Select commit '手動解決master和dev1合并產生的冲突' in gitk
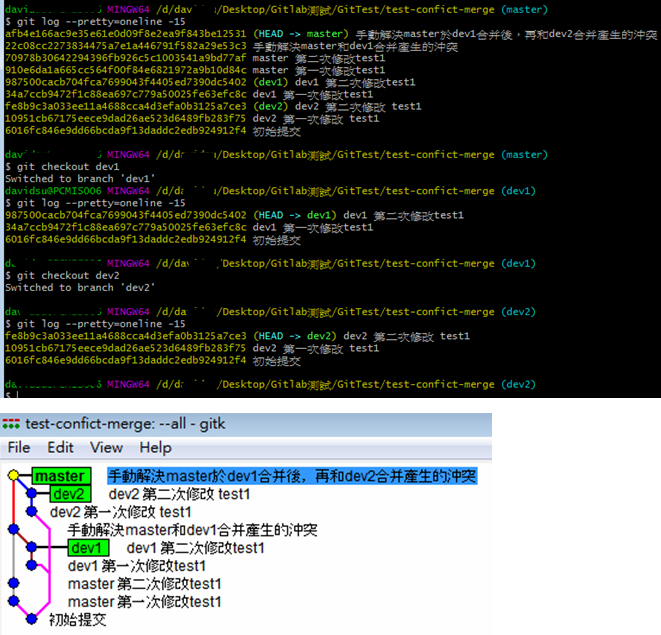This screenshot has width=661, height=635. [x=192, y=530]
